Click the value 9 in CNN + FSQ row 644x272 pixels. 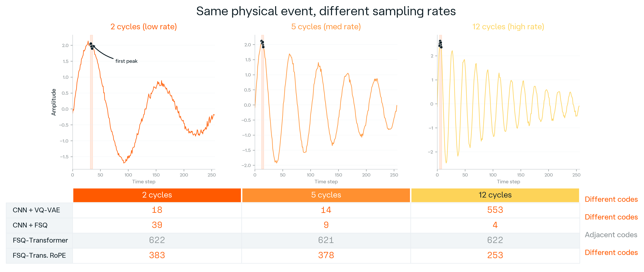tap(326, 225)
